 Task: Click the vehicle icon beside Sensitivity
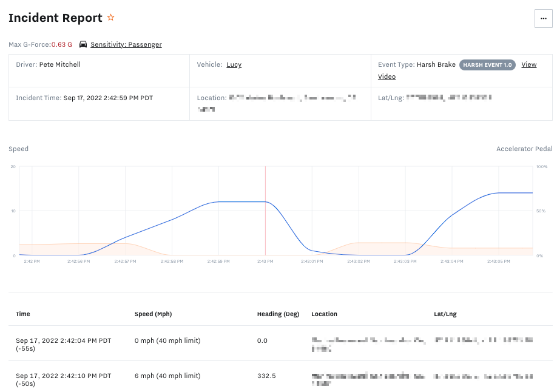82,44
